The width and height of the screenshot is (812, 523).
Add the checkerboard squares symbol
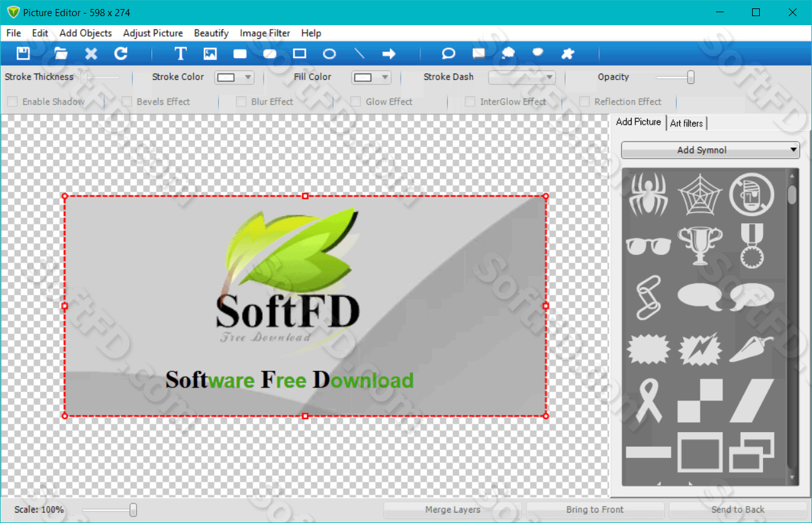coord(700,400)
